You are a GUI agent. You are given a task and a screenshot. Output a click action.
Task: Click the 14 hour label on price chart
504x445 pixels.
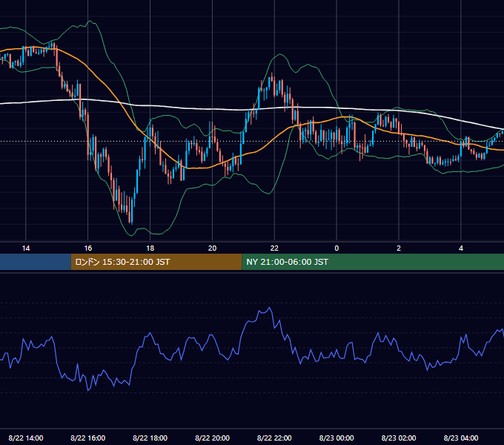tap(26, 248)
